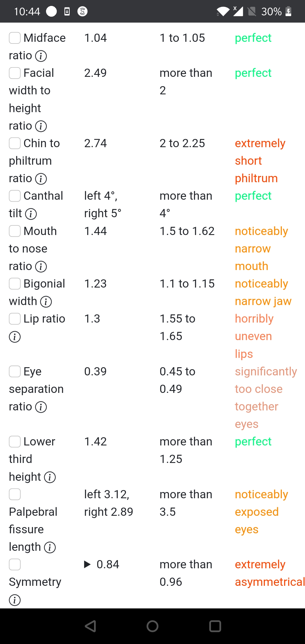Screen dimensions: 305x644
Task: Open the Mouth to nose ratio info icon
Action: 41,267
